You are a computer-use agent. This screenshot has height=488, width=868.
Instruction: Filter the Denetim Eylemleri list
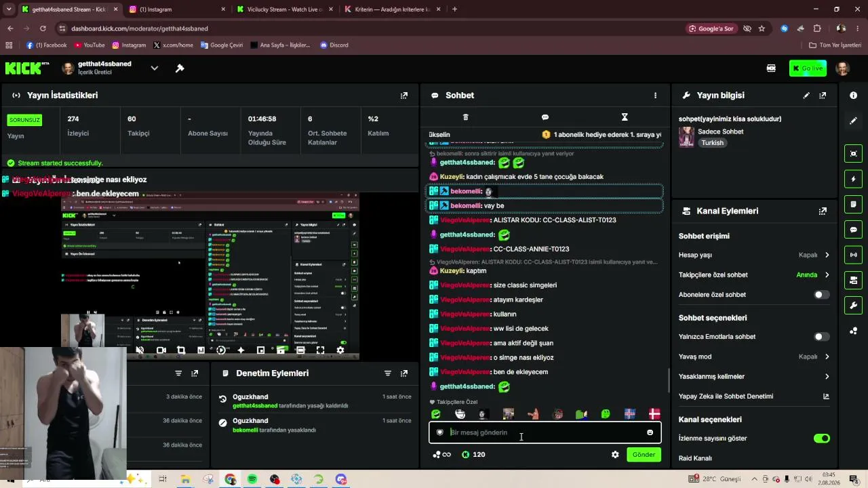coord(388,373)
